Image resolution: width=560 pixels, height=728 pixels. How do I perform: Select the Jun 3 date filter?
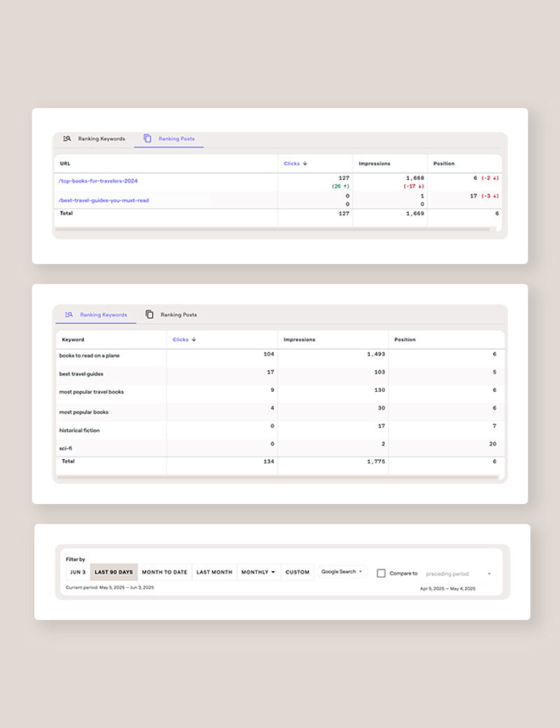77,572
